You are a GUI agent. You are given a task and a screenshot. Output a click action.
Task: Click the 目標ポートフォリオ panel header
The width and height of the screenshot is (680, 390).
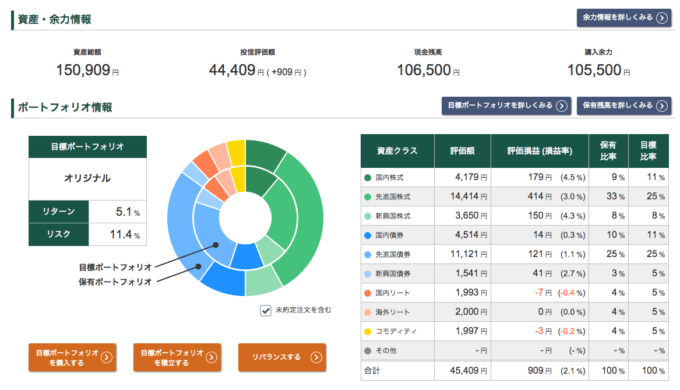coord(88,147)
